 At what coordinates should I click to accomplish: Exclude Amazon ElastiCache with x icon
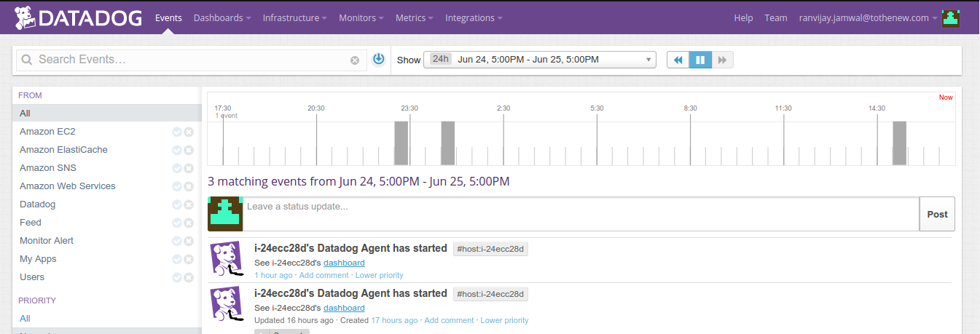coord(189,150)
